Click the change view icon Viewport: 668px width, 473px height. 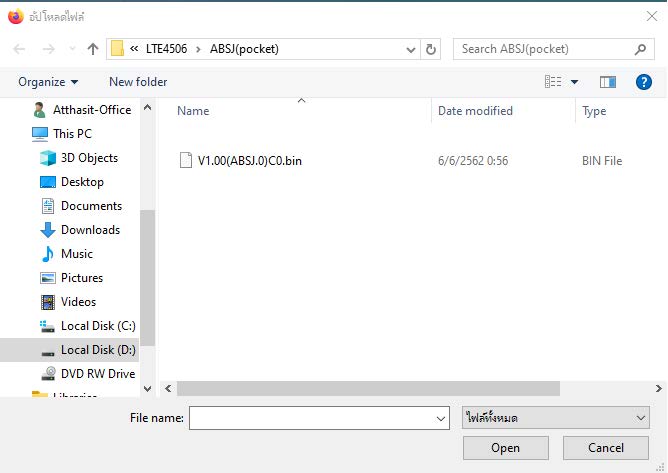tap(553, 82)
